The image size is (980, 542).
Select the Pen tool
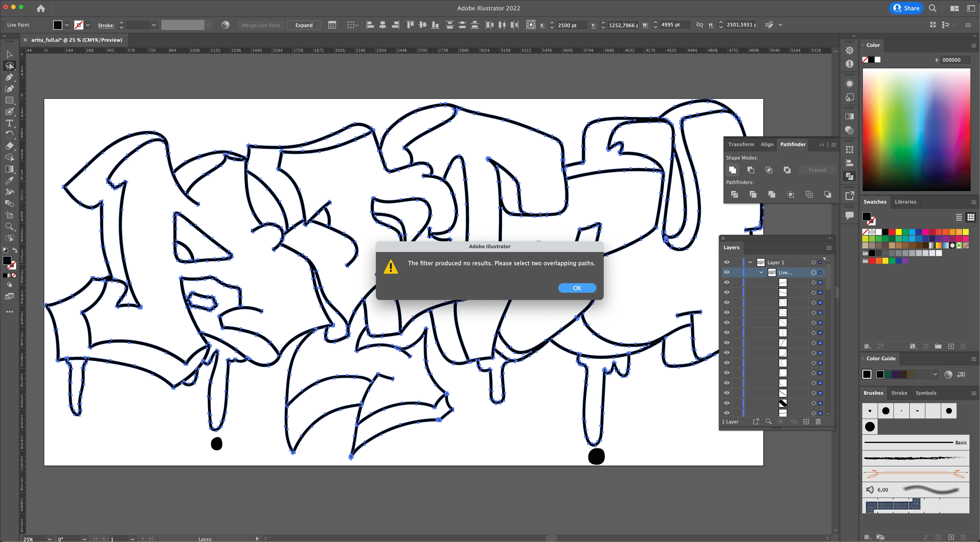pos(10,78)
